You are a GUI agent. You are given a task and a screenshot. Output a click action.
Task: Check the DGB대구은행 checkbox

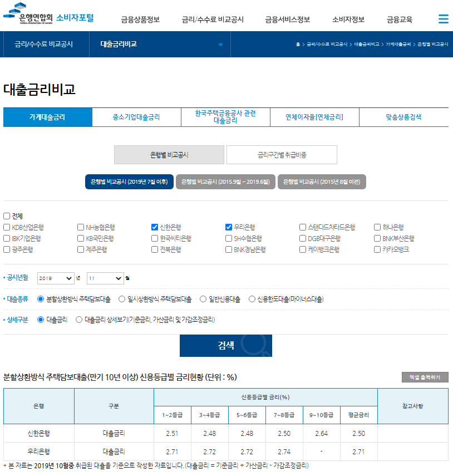point(303,239)
